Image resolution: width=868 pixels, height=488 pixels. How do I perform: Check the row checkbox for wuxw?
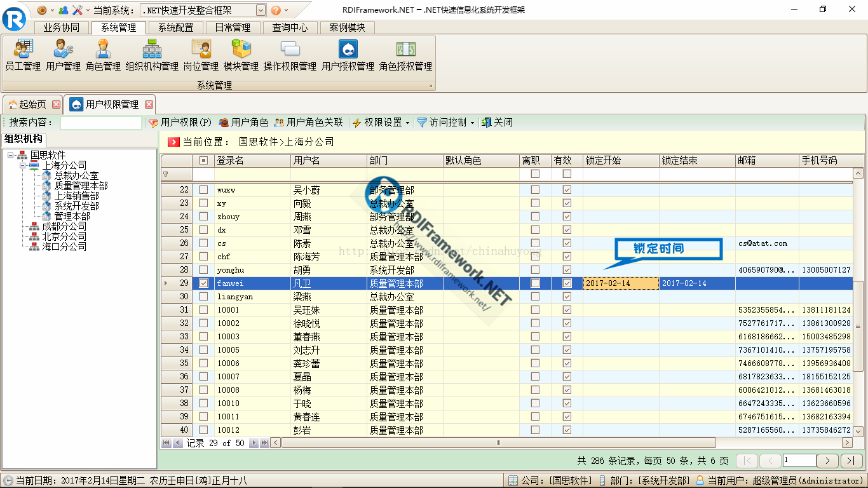pyautogui.click(x=203, y=189)
